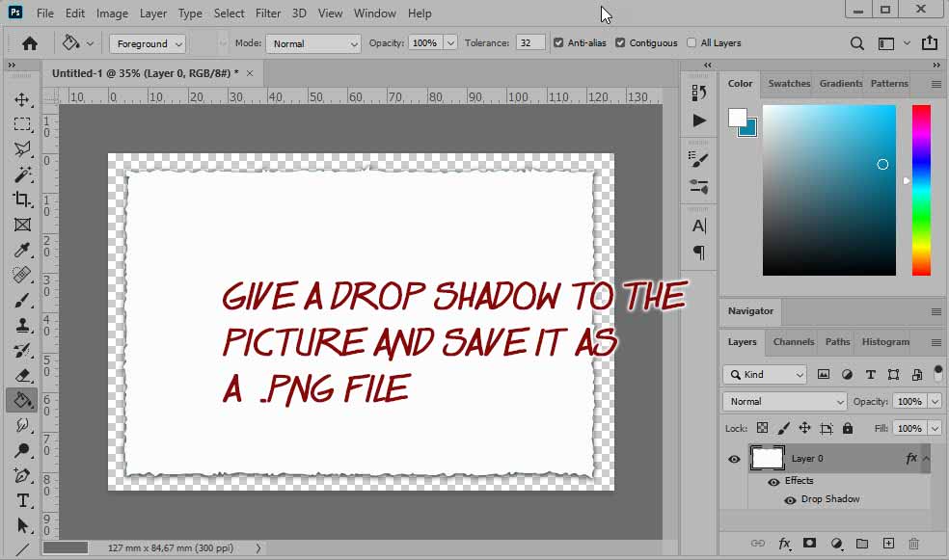This screenshot has width=949, height=560.
Task: Delete layer with trash icon
Action: pyautogui.click(x=914, y=544)
